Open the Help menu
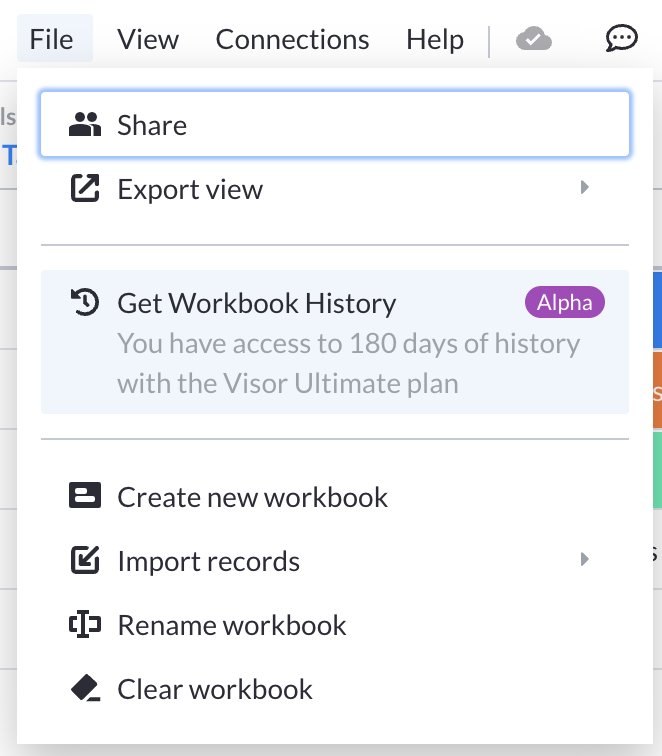662x756 pixels. tap(435, 40)
